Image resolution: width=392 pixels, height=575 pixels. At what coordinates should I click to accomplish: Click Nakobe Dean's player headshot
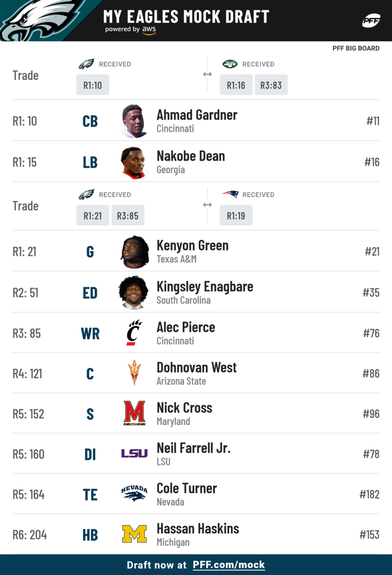(134, 162)
